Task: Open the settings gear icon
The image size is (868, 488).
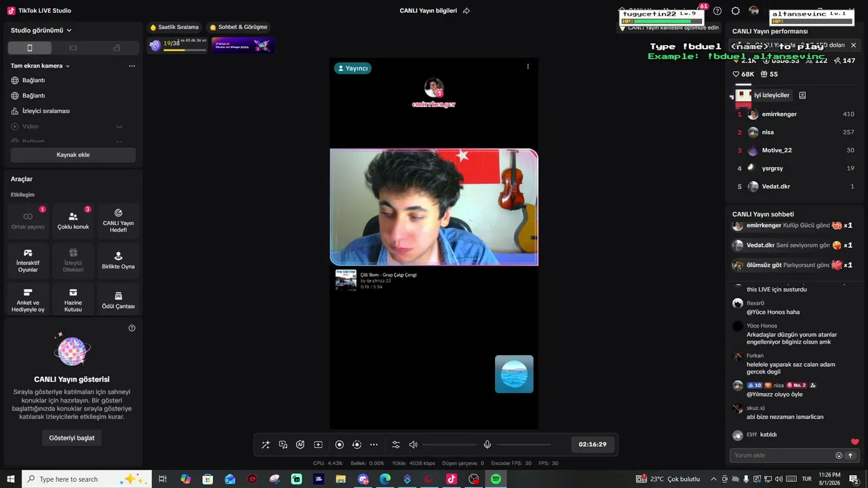Action: coord(736,11)
